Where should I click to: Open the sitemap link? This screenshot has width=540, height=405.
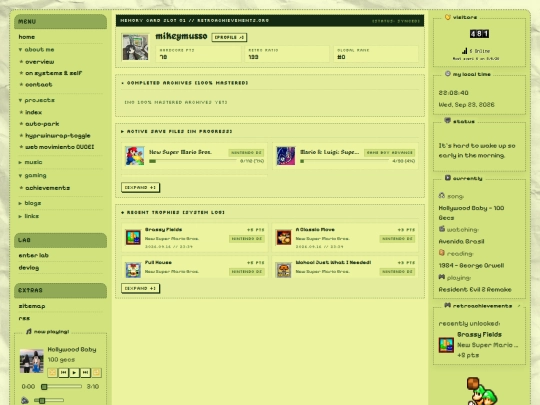pos(32,306)
